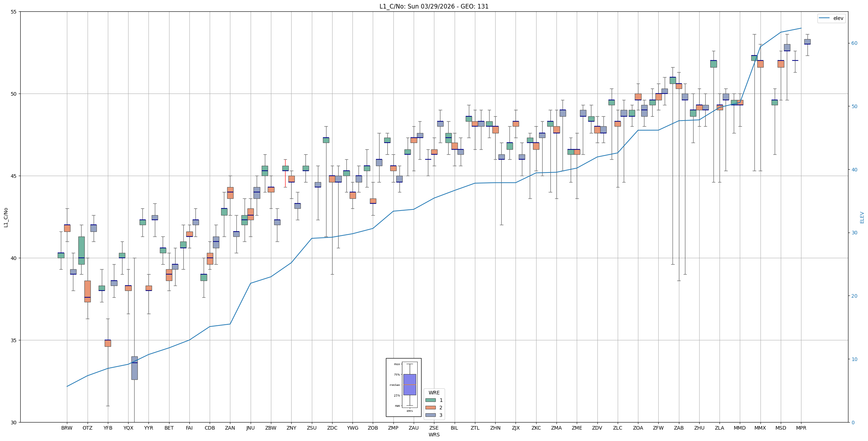The height and width of the screenshot is (441, 868).
Task: Click the 55 tick on left axis
Action: 14,12
